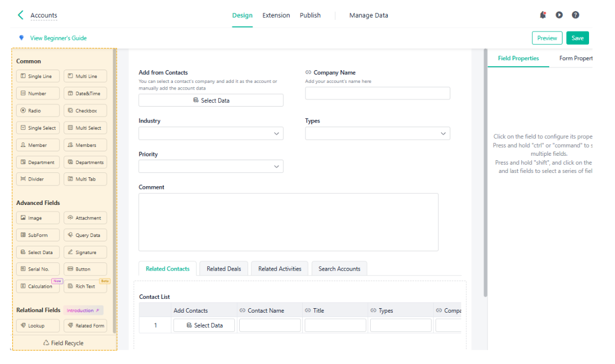
Task: Add a Single Line field
Action: [38, 76]
